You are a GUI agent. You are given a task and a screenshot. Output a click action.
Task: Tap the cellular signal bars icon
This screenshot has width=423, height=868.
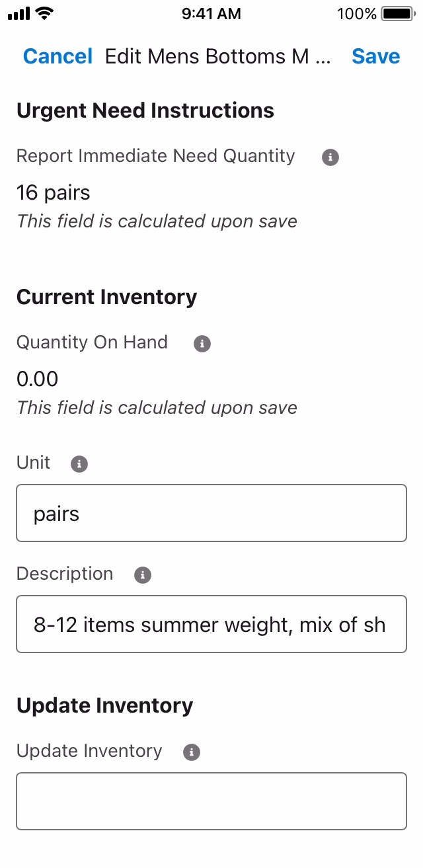20,13
